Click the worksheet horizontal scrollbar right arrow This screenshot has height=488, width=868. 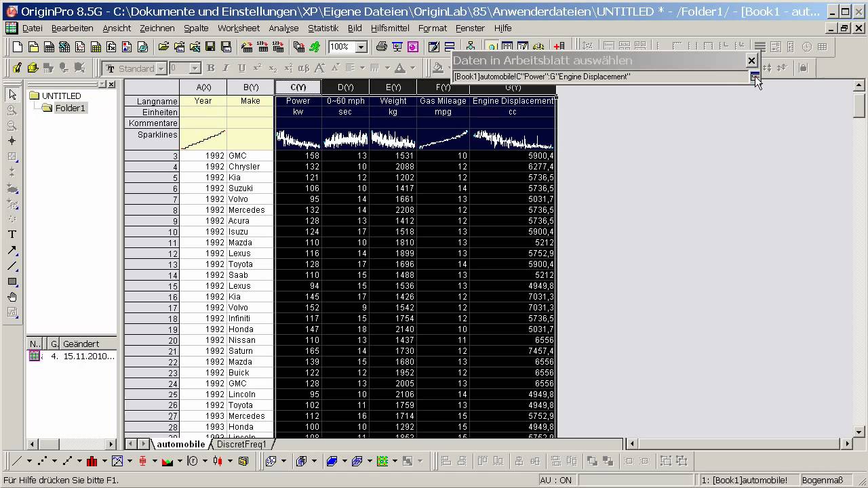coord(847,444)
